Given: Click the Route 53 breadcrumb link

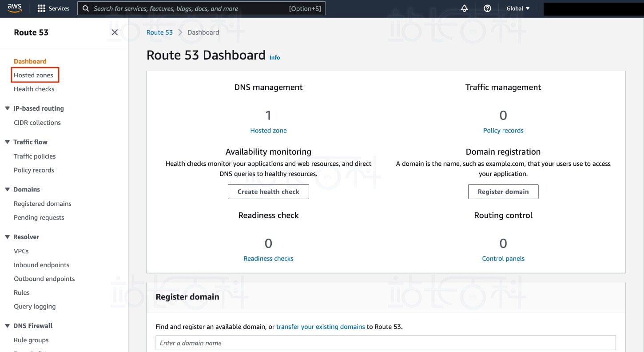Looking at the screenshot, I should [x=159, y=32].
